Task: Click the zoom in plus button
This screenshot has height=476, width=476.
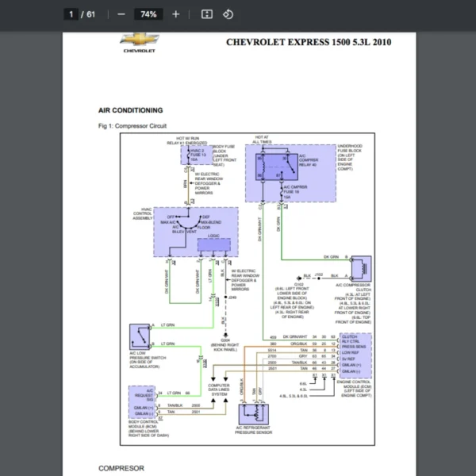Action: (175, 14)
